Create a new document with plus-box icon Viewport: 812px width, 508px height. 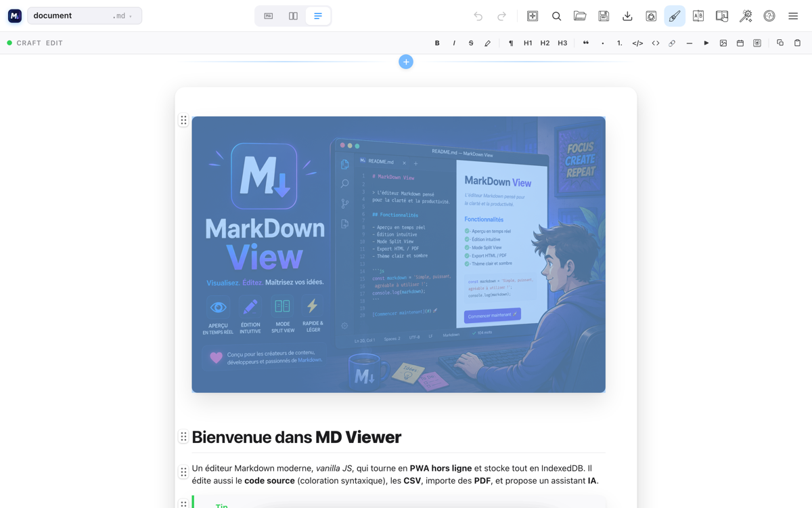point(533,16)
